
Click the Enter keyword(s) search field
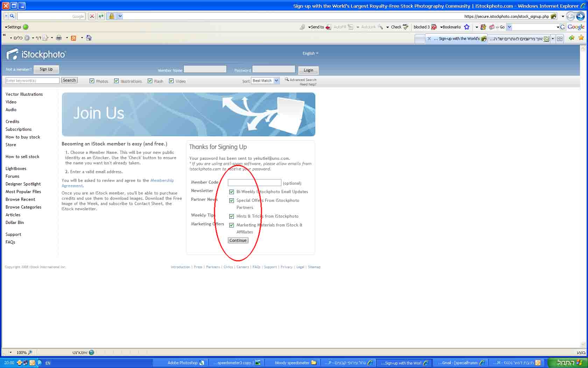(32, 81)
